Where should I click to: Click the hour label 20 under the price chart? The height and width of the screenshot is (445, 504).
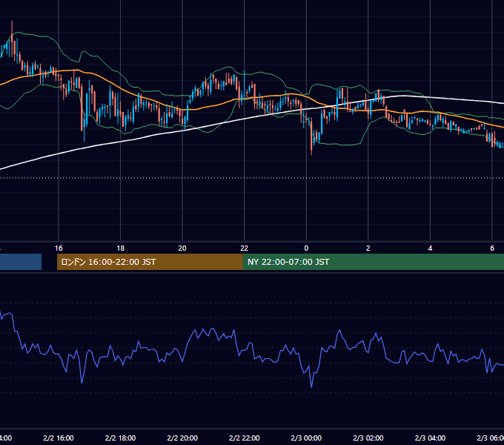click(x=182, y=248)
